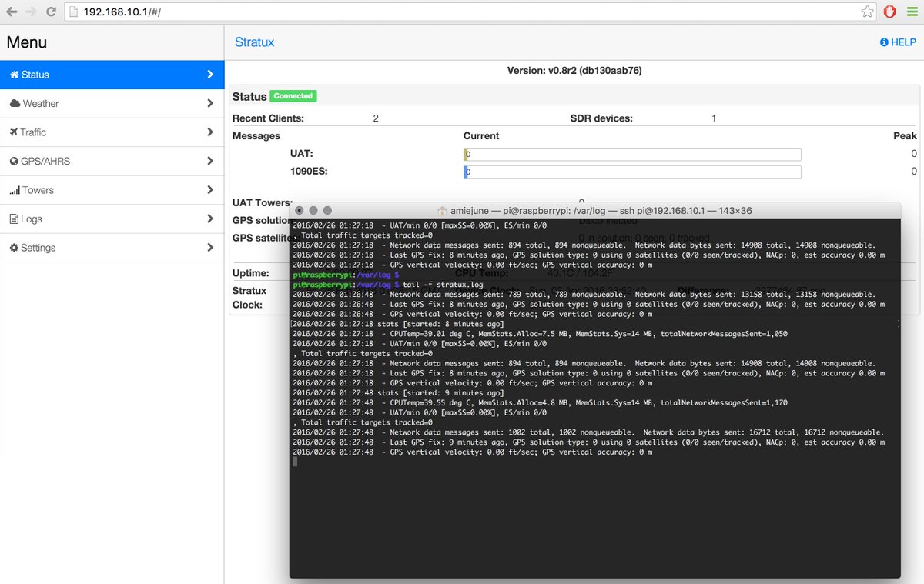The height and width of the screenshot is (584, 924).
Task: Click the SDR devices label
Action: 601,118
